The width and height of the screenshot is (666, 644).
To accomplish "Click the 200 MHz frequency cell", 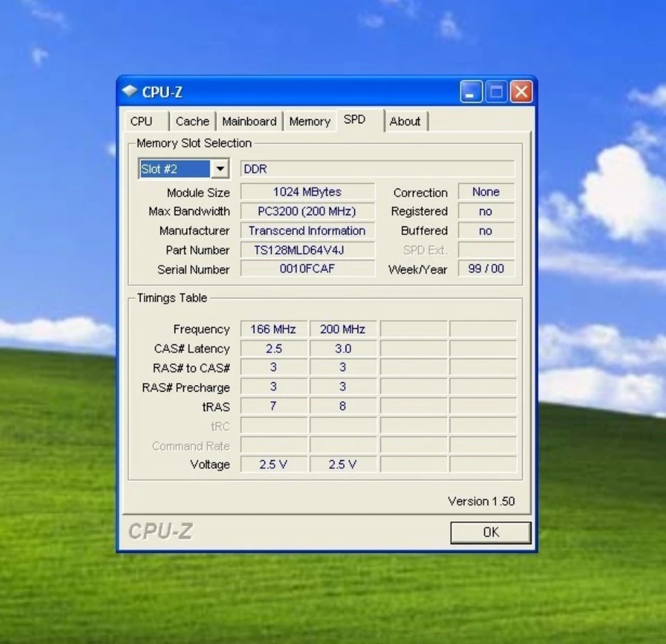I will (x=343, y=329).
